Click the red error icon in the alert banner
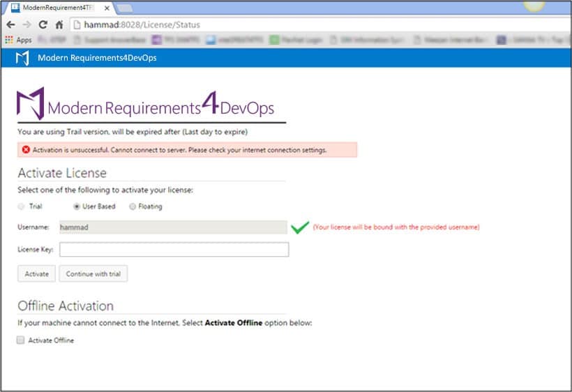572x392 pixels. click(26, 150)
